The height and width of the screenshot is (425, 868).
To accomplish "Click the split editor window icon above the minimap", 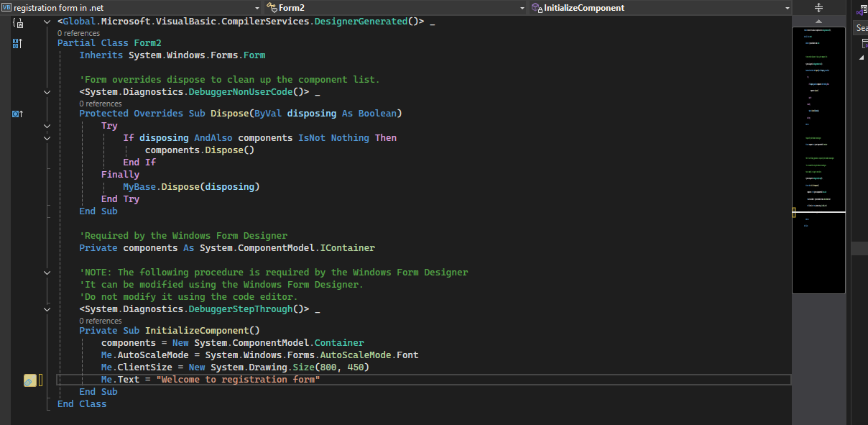I will (x=818, y=8).
